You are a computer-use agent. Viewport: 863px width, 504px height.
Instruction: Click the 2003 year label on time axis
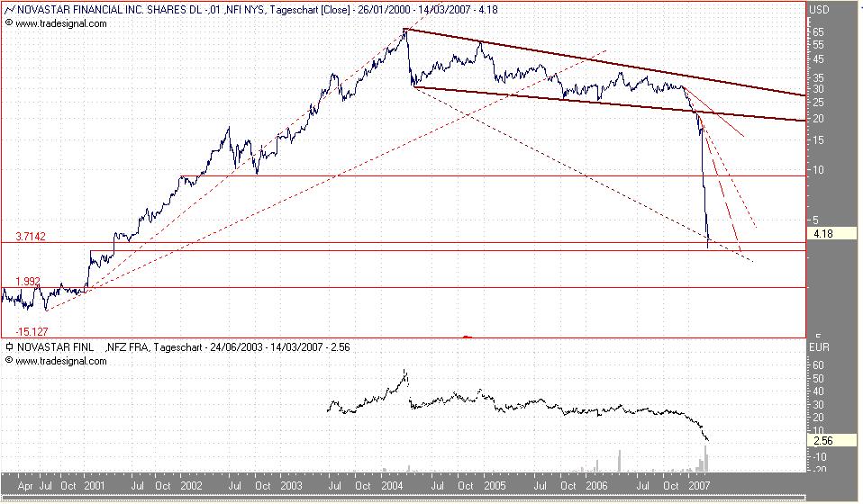click(x=291, y=486)
